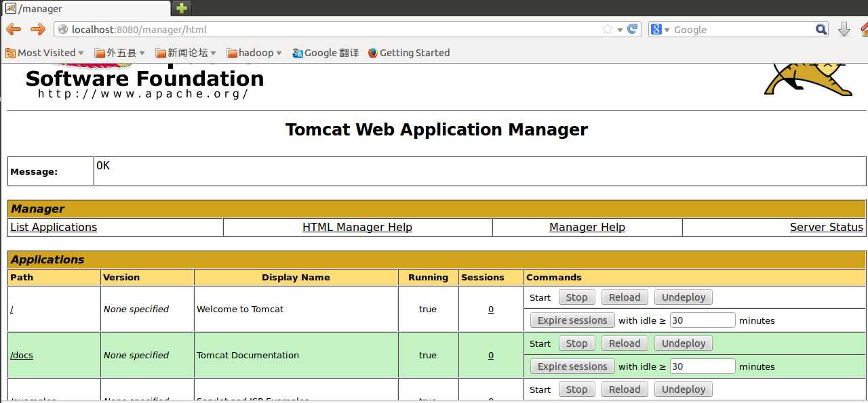Click the /manager tab favicon

(11, 8)
